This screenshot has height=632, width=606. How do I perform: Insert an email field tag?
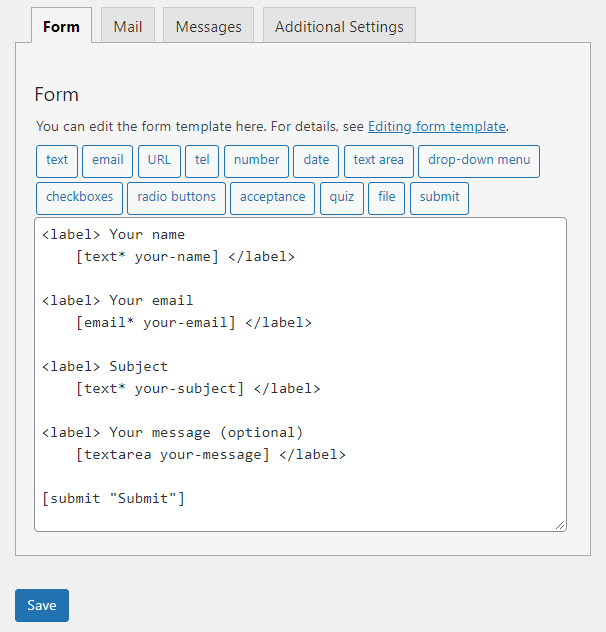coord(108,161)
